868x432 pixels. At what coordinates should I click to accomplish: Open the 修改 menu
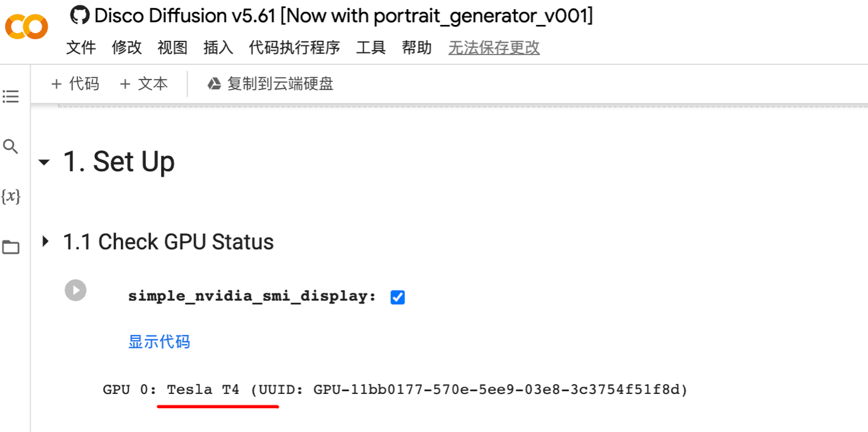(x=127, y=48)
